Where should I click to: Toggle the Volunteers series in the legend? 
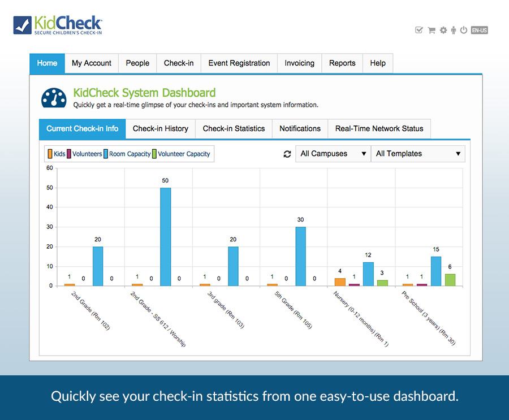(x=85, y=153)
